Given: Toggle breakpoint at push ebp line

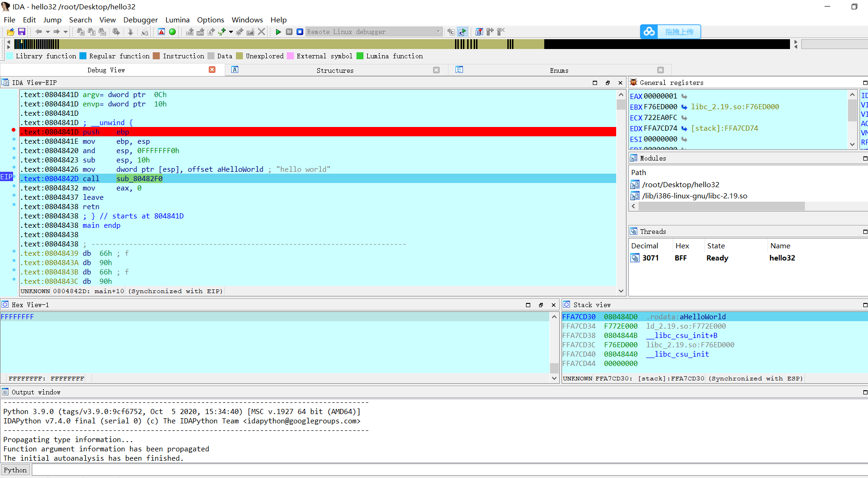Looking at the screenshot, I should pos(14,130).
